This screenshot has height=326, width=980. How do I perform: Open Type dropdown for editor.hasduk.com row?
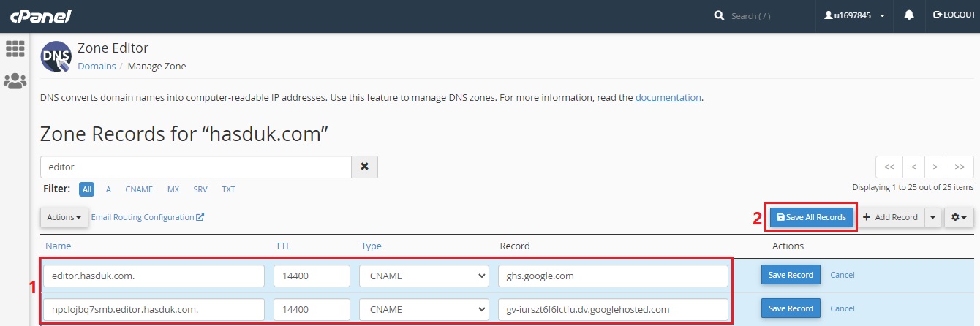tap(424, 276)
